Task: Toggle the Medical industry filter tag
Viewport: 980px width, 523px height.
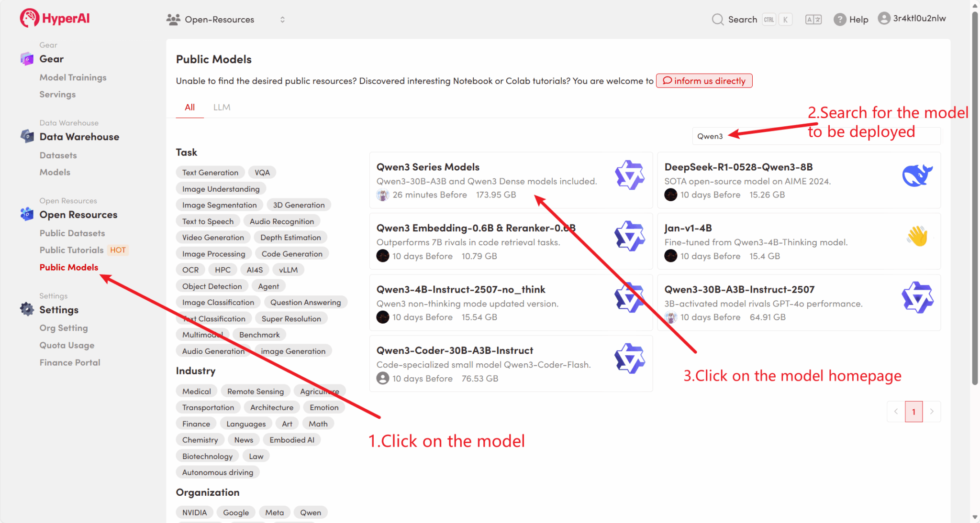Action: [196, 392]
